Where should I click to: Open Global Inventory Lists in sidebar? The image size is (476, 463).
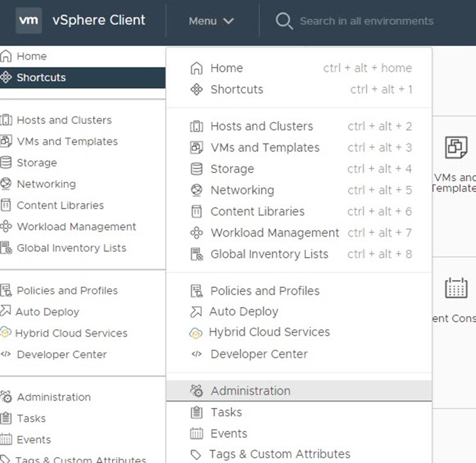[71, 248]
